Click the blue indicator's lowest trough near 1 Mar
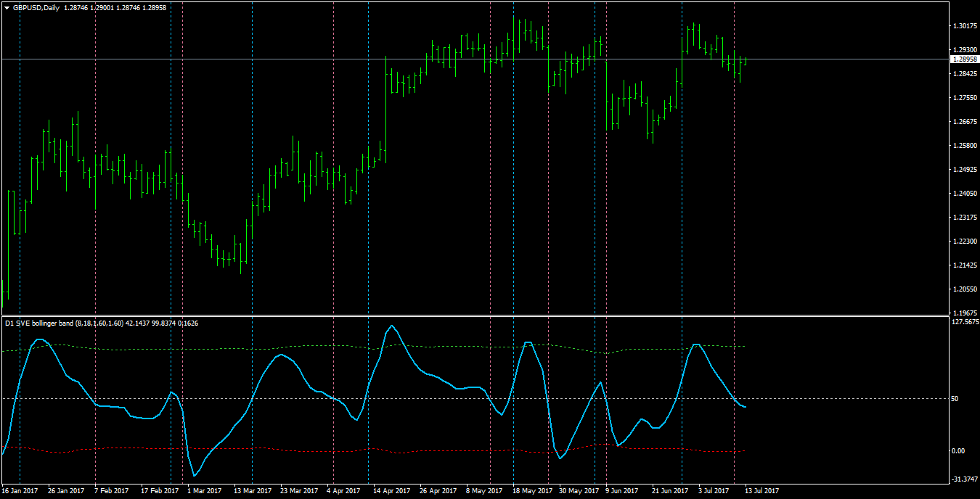Viewport: 980px width, 499px height. point(194,476)
